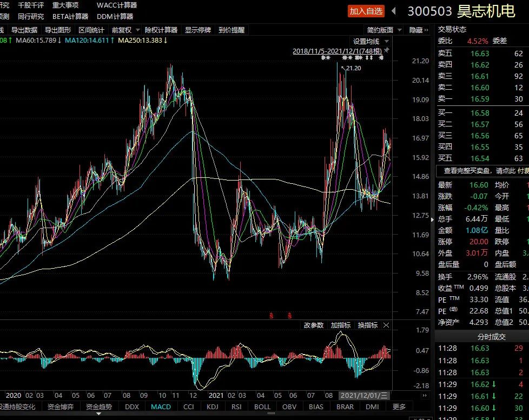Open the 设置均线 moving-average dropdown

point(371,42)
